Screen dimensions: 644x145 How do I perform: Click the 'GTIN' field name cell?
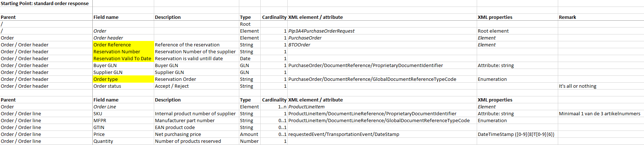[x=99, y=128]
